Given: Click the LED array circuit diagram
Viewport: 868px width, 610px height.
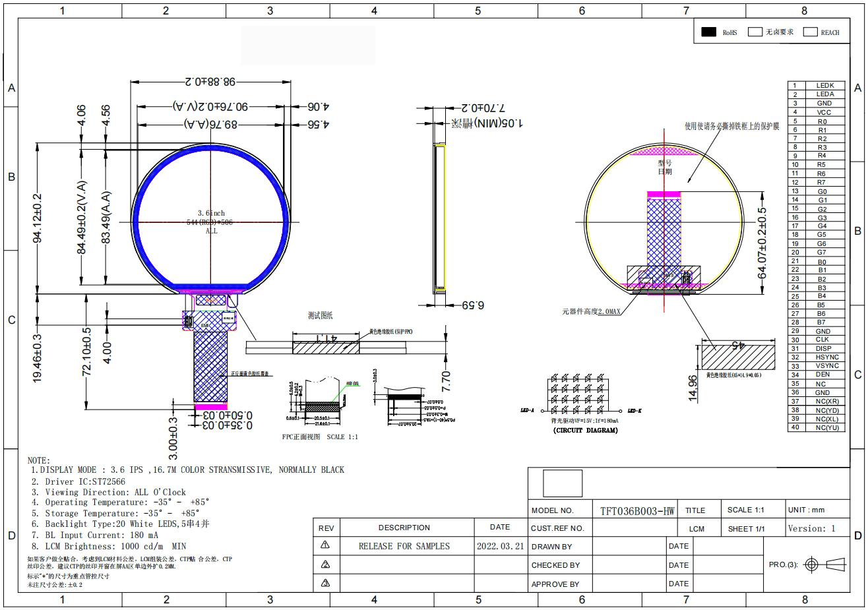Looking at the screenshot, I should (578, 394).
